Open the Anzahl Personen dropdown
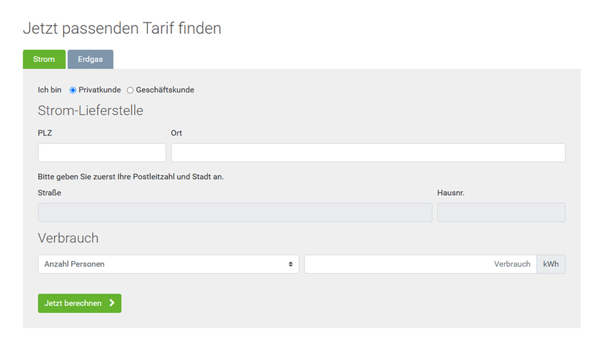This screenshot has width=607, height=364. click(x=168, y=265)
